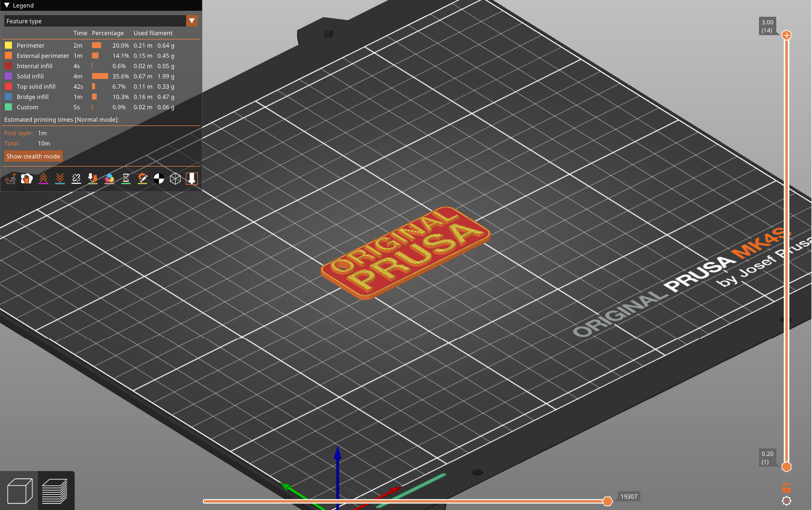Click the top layer slider handle

point(787,35)
